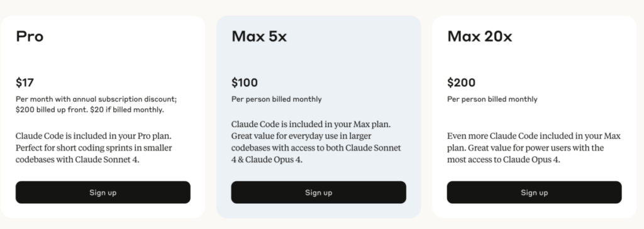Click Sign up under the Max 20x plan

point(535,193)
